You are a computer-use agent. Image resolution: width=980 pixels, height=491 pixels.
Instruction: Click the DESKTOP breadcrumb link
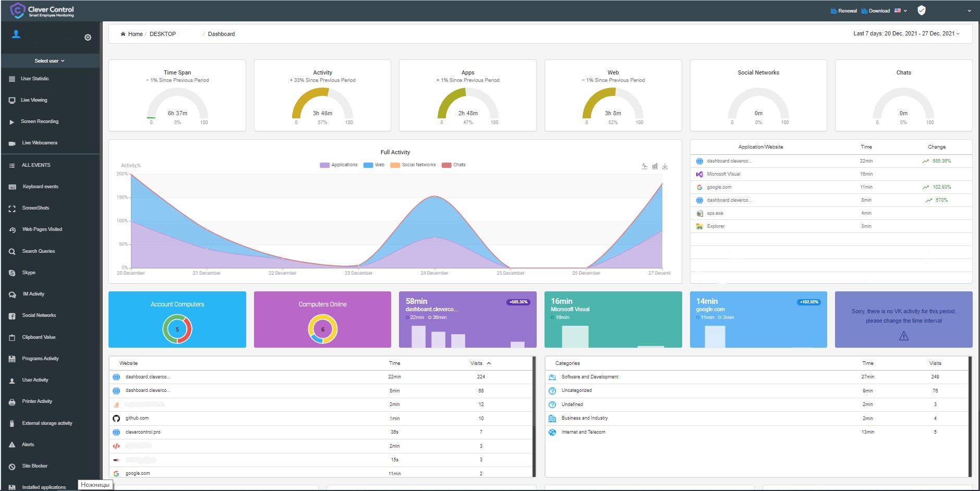(163, 34)
